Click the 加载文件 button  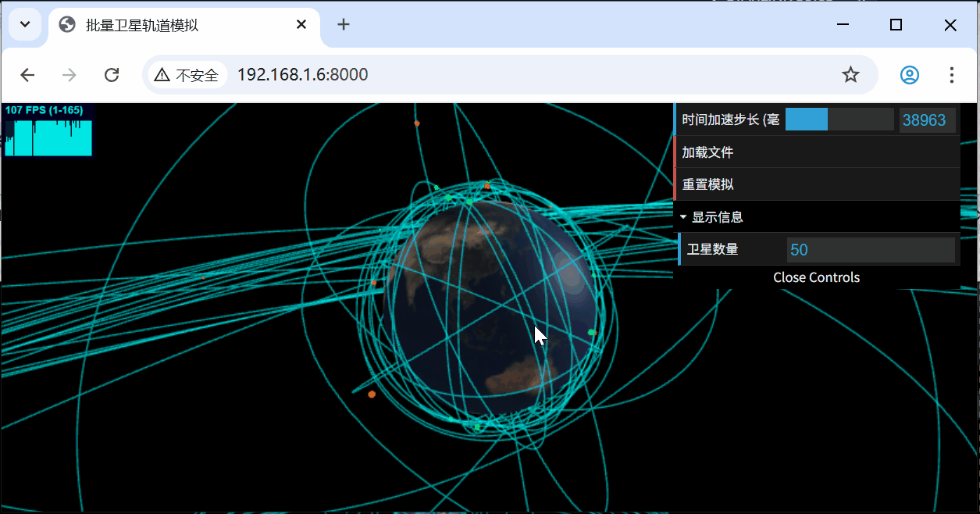(817, 152)
